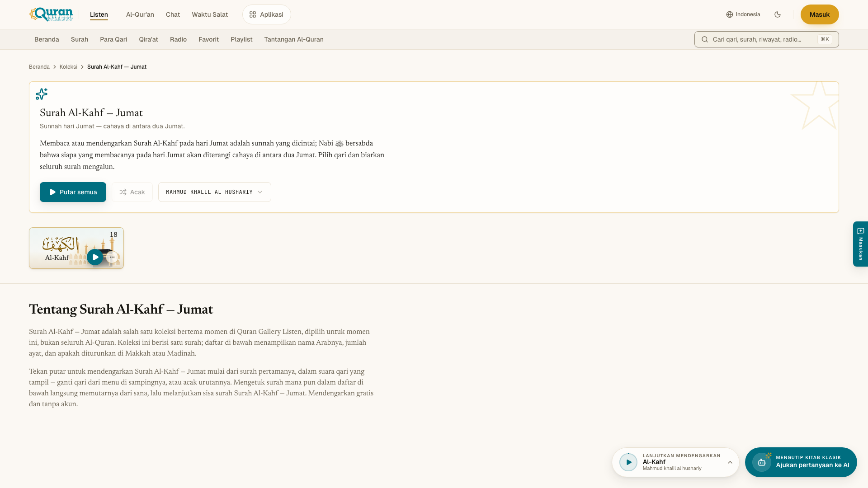The height and width of the screenshot is (488, 868).
Task: Play the Al-Kahf surah card
Action: 95,257
